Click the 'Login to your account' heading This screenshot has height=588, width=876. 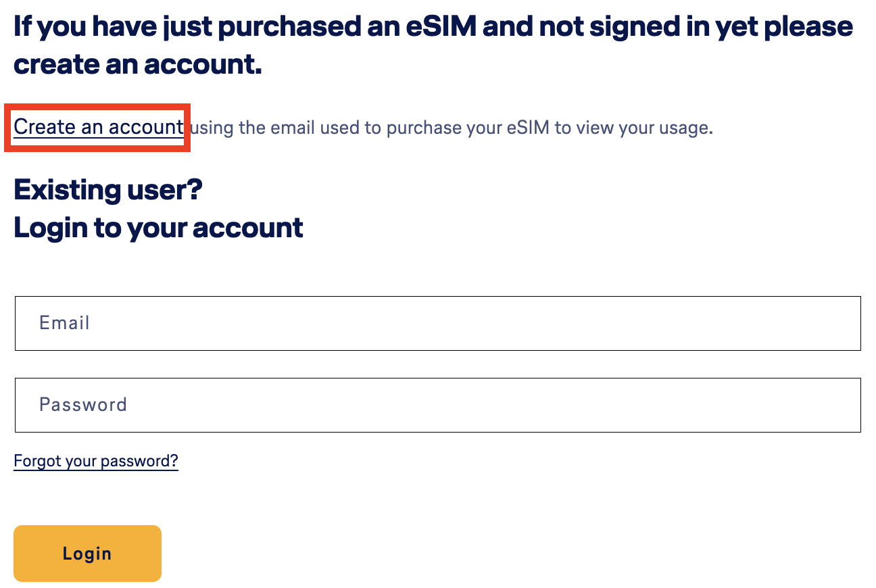(x=158, y=228)
